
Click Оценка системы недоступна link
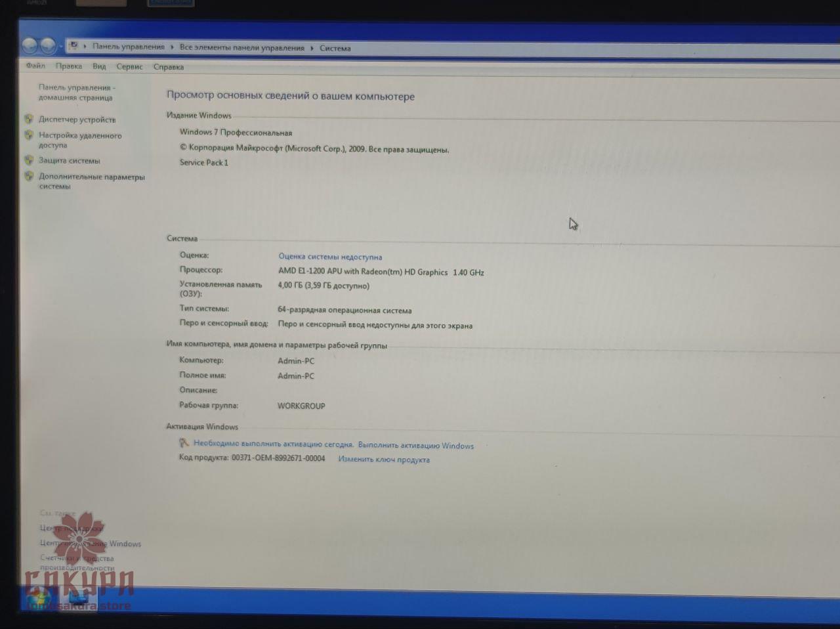(330, 257)
